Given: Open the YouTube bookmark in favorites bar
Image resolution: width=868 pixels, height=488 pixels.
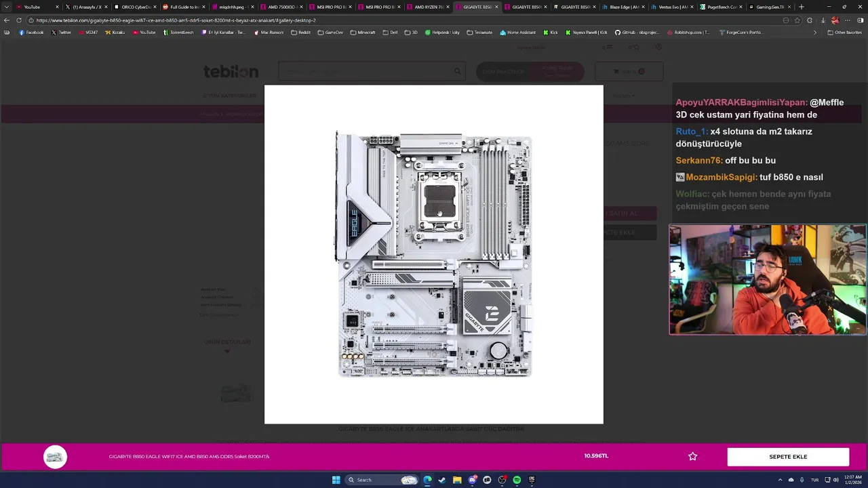Looking at the screenshot, I should pos(144,33).
